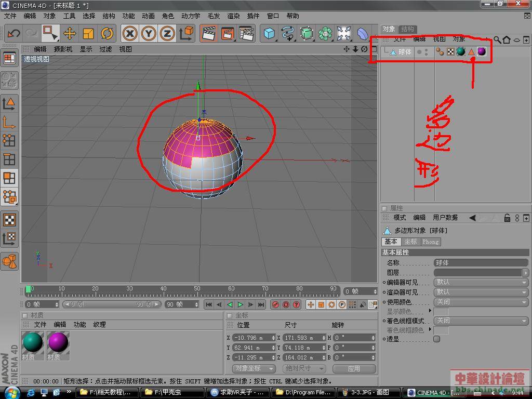
Task: Select the teal material thumbnail
Action: [x=33, y=342]
